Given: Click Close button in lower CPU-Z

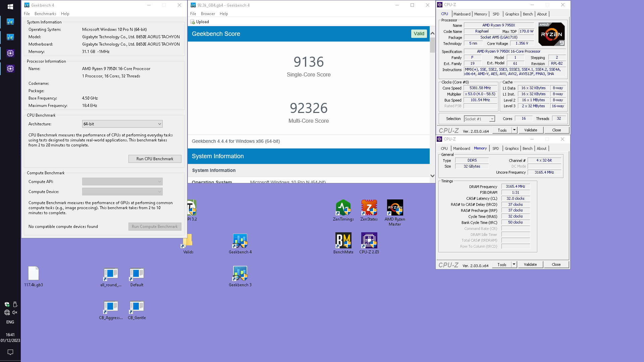Looking at the screenshot, I should 556,264.
